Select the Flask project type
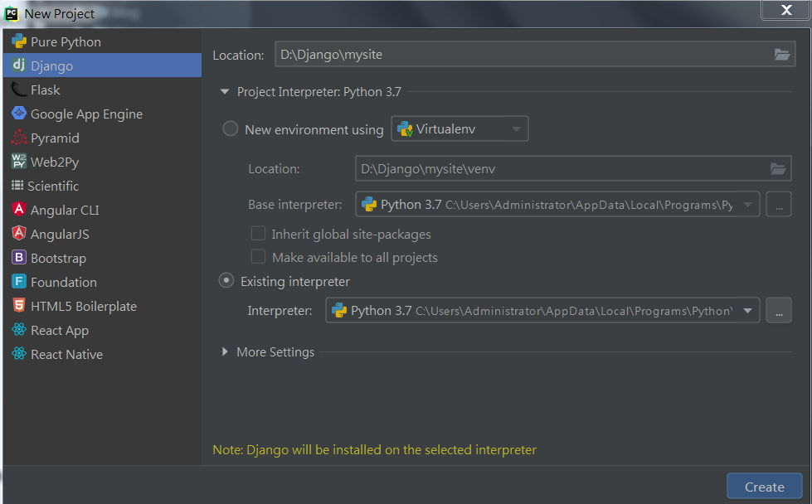 point(102,90)
